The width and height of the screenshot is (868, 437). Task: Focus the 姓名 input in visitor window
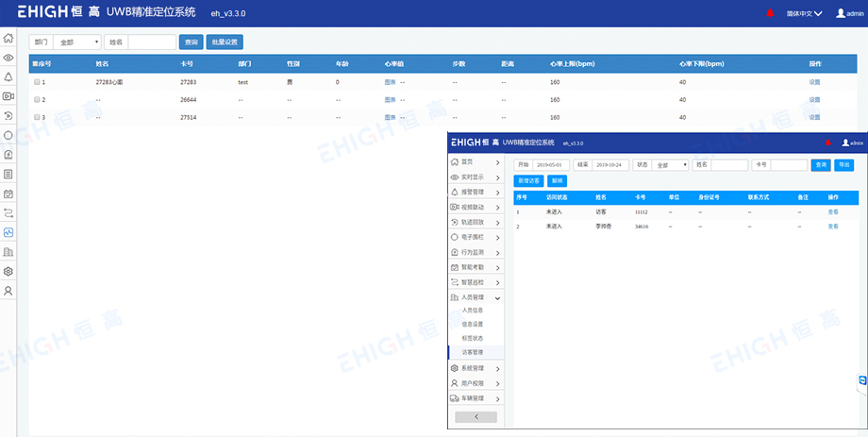[729, 165]
